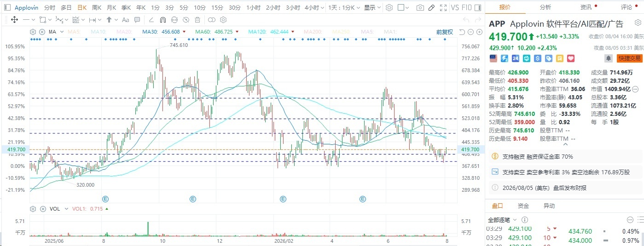Switch to the 周K timeframe
644x246 pixels.
point(96,8)
